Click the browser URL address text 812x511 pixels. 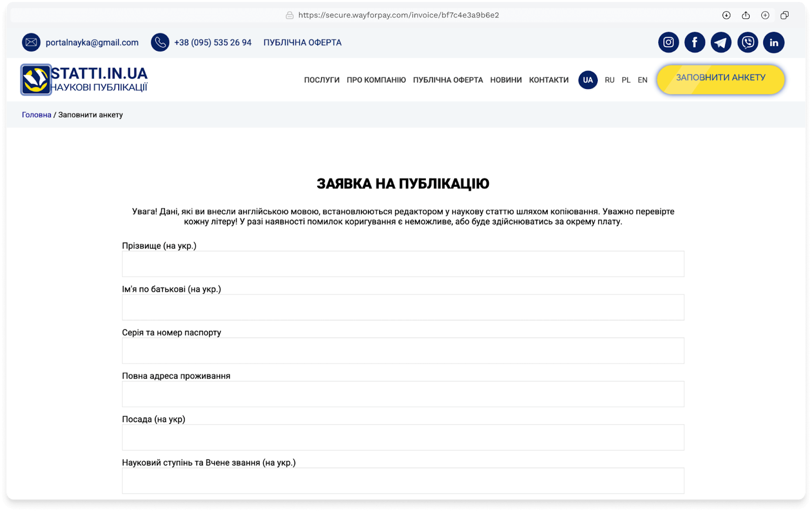tap(398, 15)
